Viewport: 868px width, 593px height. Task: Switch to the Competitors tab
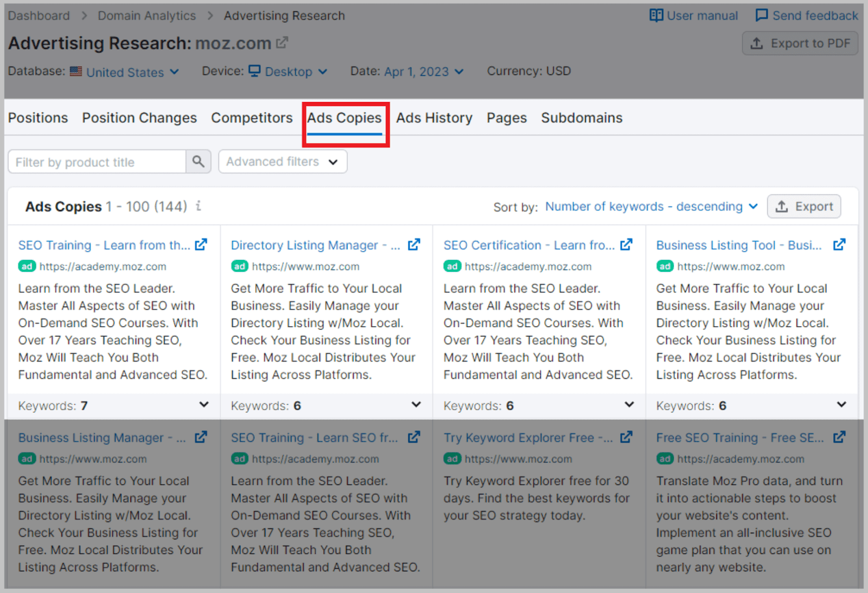tap(252, 118)
